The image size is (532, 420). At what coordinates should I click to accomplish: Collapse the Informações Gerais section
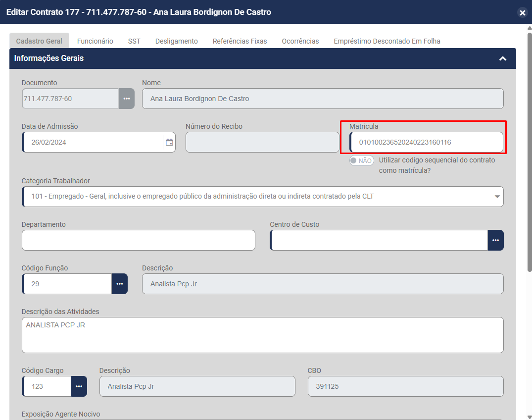click(503, 58)
